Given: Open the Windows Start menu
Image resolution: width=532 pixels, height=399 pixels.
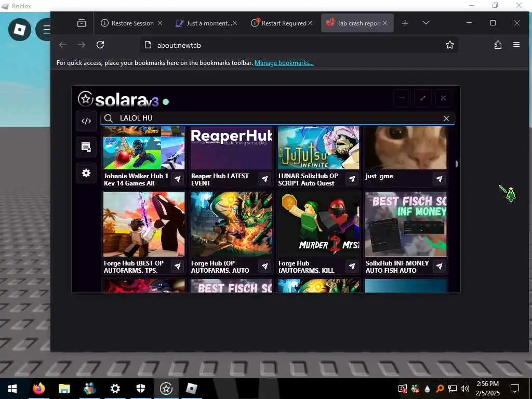Looking at the screenshot, I should click(x=12, y=389).
